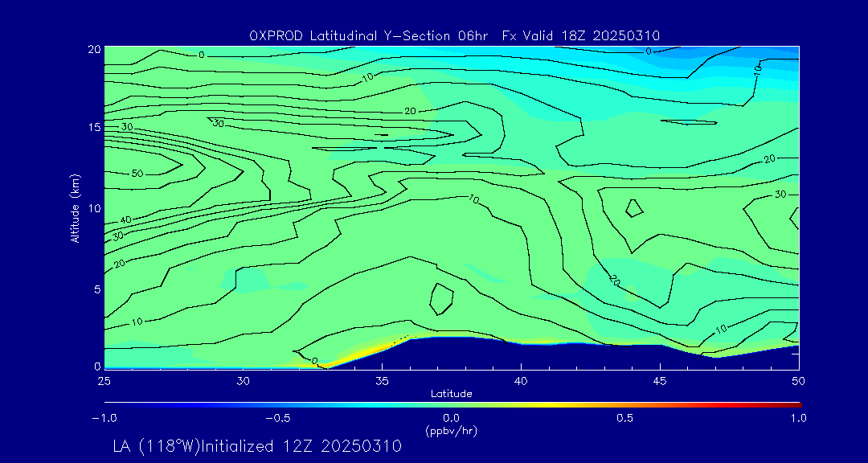
Task: Click the plot title "OXPROD Latitudinal Y-Section 06hr"
Action: 369,36
